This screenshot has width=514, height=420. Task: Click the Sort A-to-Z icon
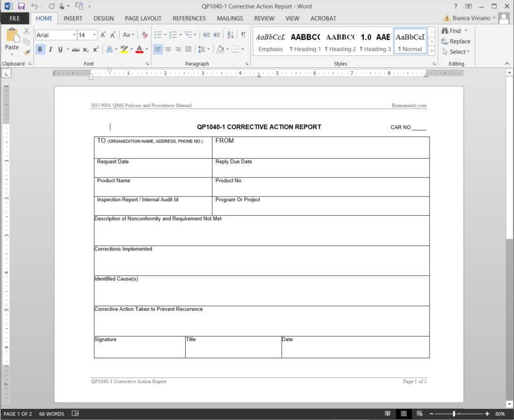pos(230,35)
